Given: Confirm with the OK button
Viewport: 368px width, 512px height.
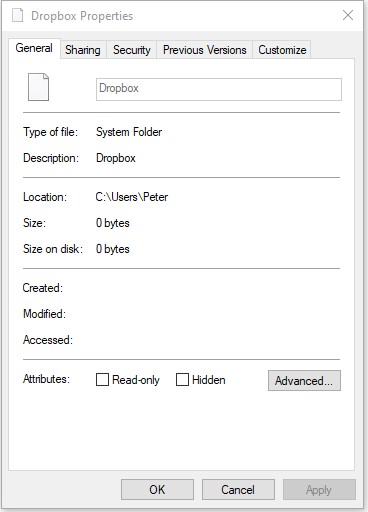Looking at the screenshot, I should click(157, 489).
